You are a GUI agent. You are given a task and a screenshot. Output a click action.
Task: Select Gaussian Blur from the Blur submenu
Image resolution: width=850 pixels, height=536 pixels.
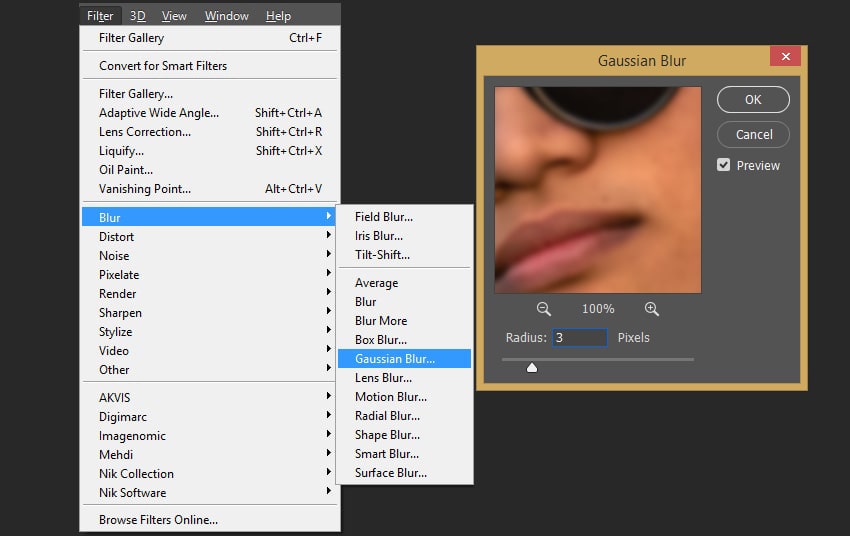394,359
